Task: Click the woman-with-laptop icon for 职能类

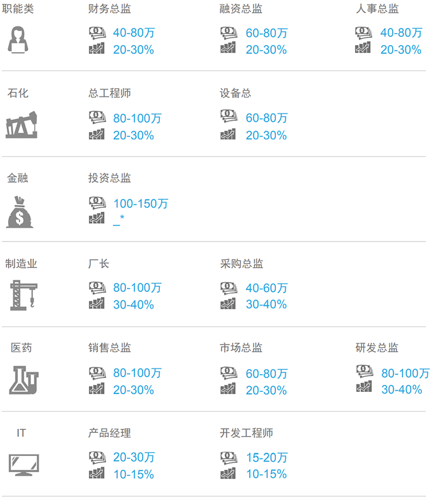Action: 21,40
